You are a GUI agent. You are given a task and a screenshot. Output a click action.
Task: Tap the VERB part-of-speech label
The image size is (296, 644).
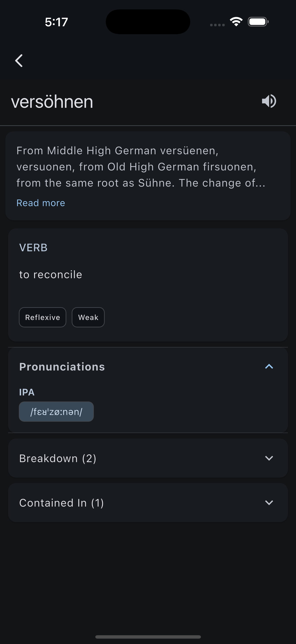pyautogui.click(x=33, y=248)
